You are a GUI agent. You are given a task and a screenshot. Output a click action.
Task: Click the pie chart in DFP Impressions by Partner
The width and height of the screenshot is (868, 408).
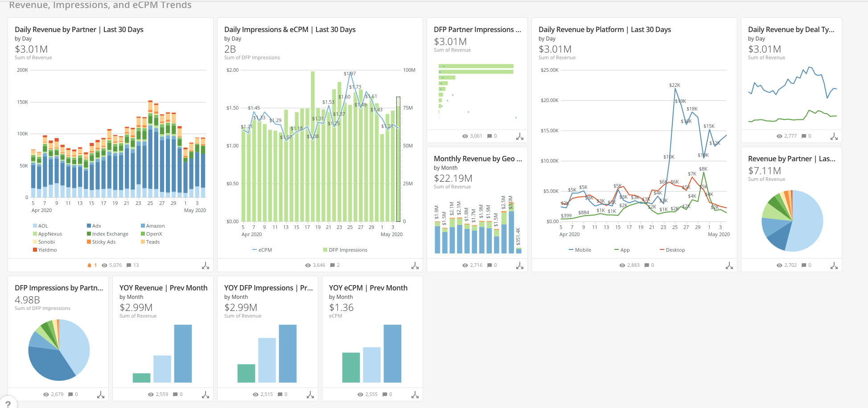[59, 350]
